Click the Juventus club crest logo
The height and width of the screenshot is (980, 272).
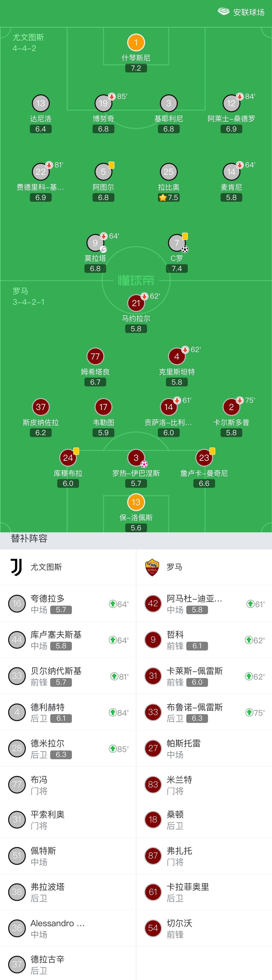click(16, 567)
